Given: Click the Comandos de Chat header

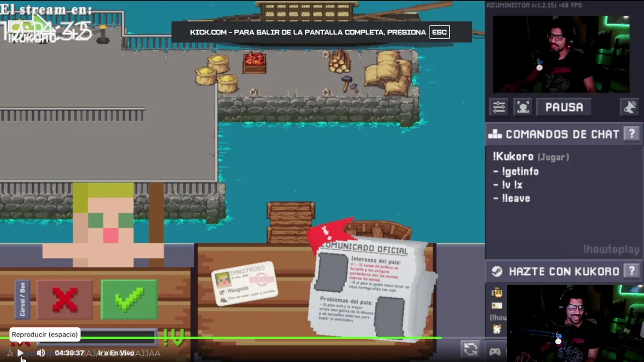Looking at the screenshot, I should (x=562, y=134).
